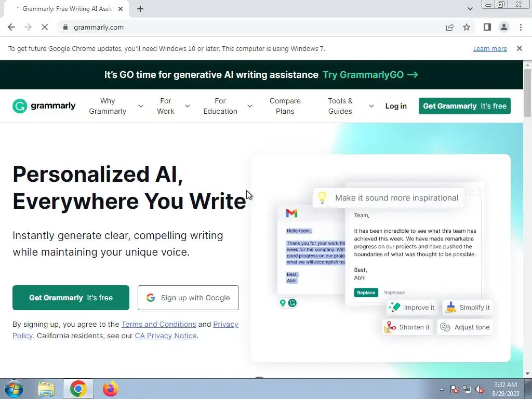
Task: Click the Improve it chip
Action: (411, 308)
